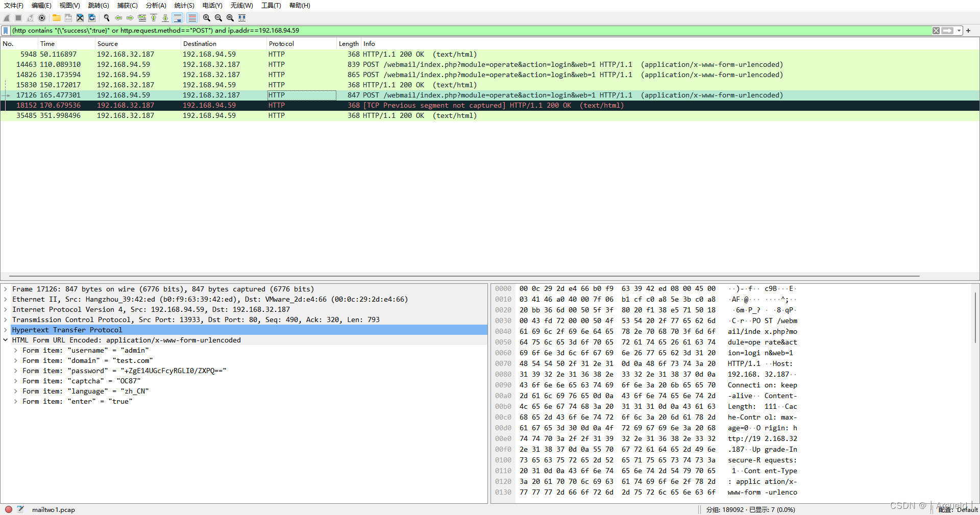The image size is (980, 515).
Task: Open the 统计(S) menu
Action: [184, 6]
